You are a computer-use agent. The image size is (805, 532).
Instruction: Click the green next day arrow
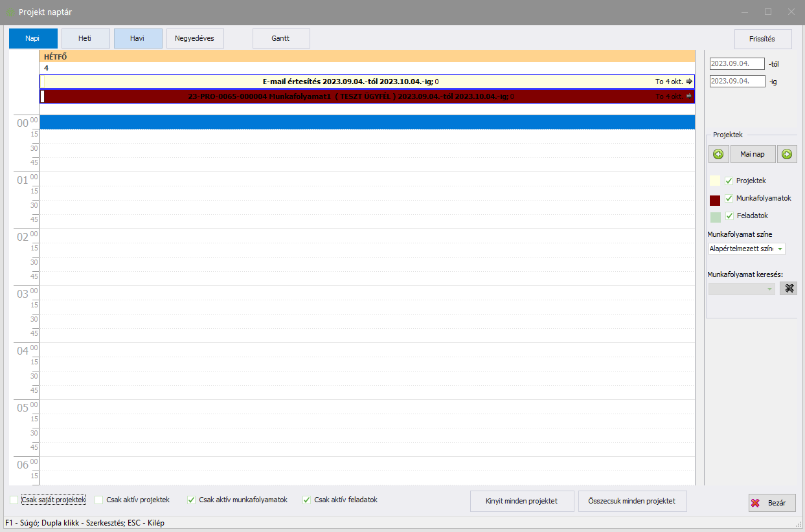787,154
